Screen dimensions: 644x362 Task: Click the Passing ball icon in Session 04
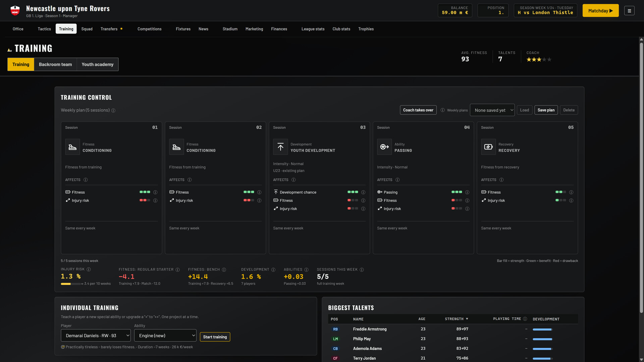click(384, 147)
